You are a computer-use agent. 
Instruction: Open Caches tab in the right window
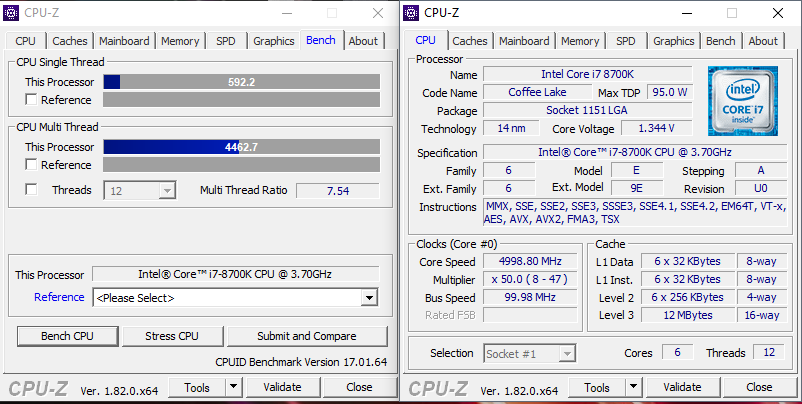click(470, 41)
